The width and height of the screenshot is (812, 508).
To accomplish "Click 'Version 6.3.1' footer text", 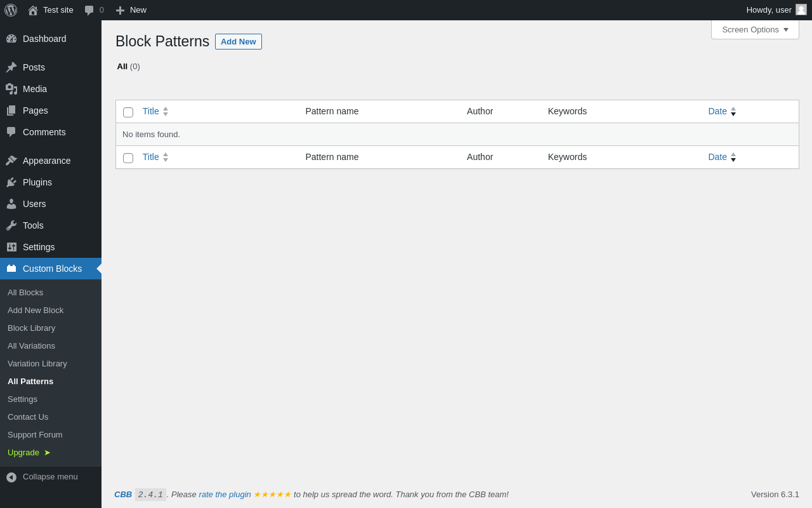I will (775, 495).
